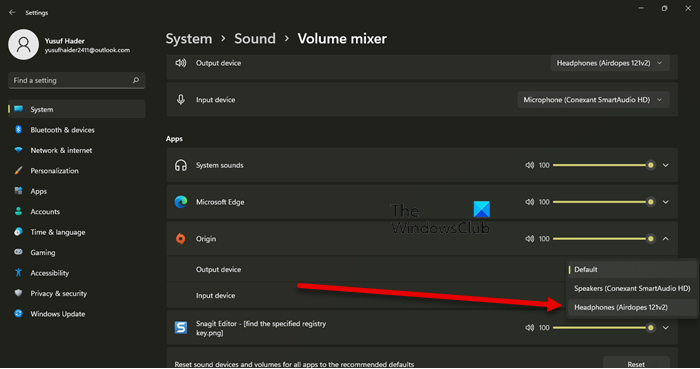Click the Microsoft Edge app icon
This screenshot has height=369, width=700.
click(181, 202)
